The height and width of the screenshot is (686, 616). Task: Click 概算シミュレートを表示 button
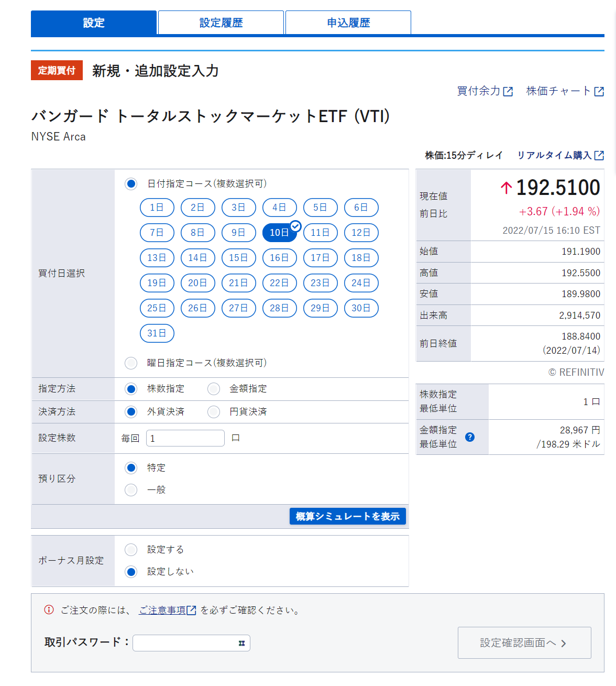348,516
